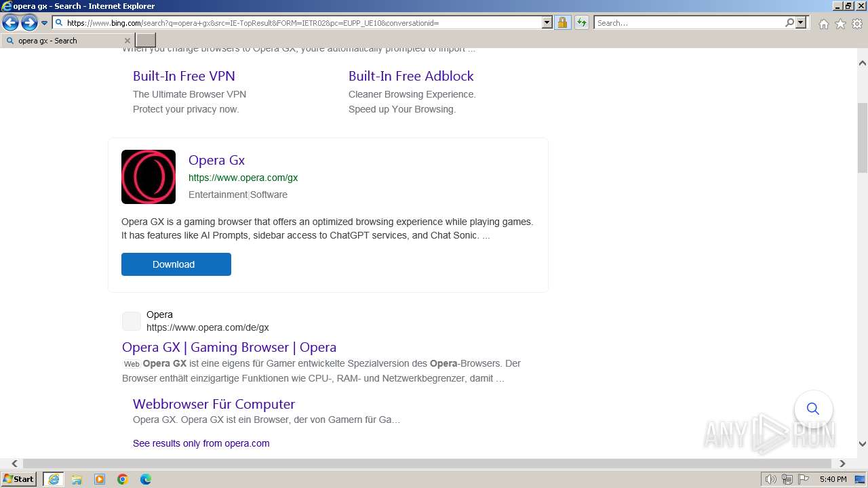The image size is (868, 488).
Task: Click the Internet Explorer title bar icon
Action: click(7, 6)
